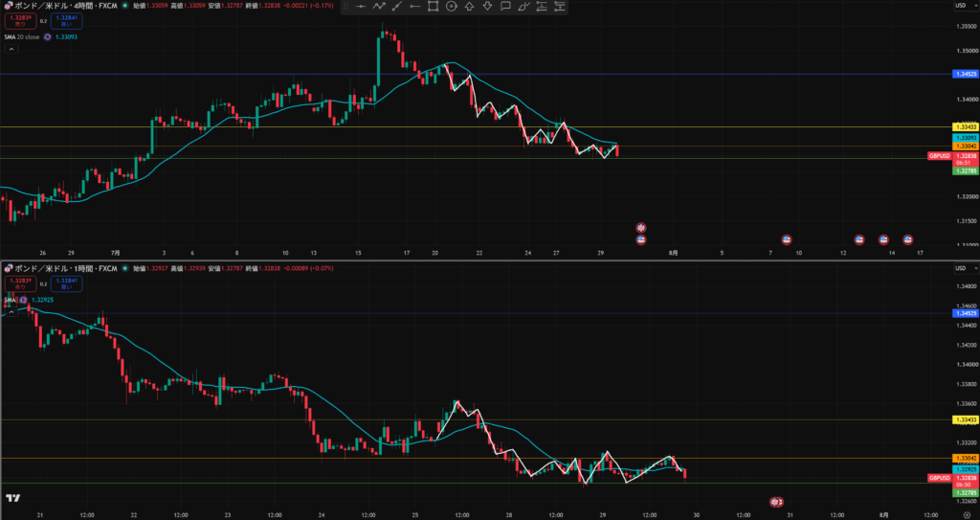Click the SMA 20 close indicator label
Screen dimensions: 980x520
pyautogui.click(x=23, y=37)
